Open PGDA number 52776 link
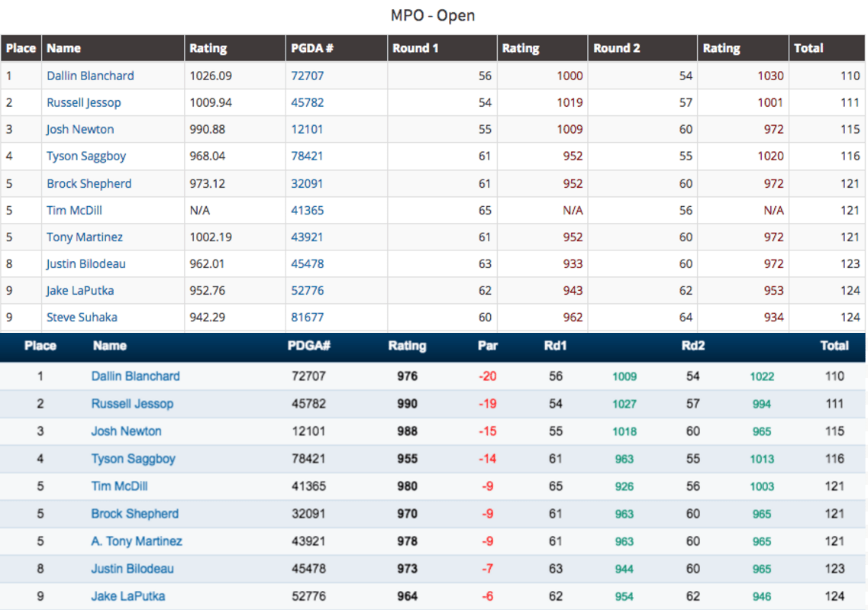Screen dimensions: 868x610 307,291
